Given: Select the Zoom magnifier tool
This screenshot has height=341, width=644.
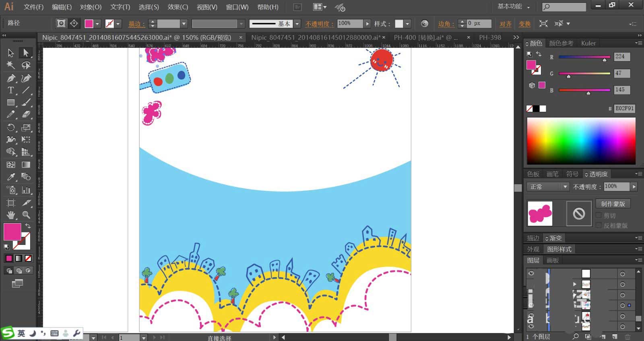Looking at the screenshot, I should coord(26,215).
